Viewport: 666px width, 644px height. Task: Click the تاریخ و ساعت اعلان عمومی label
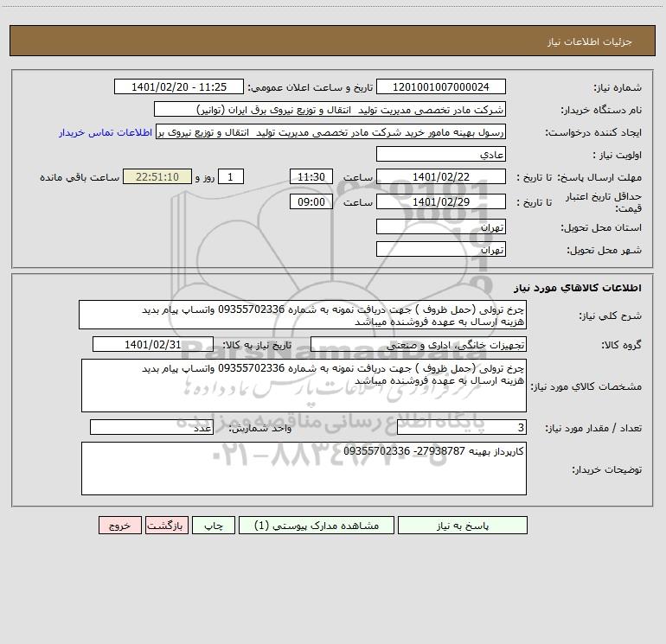tap(311, 88)
